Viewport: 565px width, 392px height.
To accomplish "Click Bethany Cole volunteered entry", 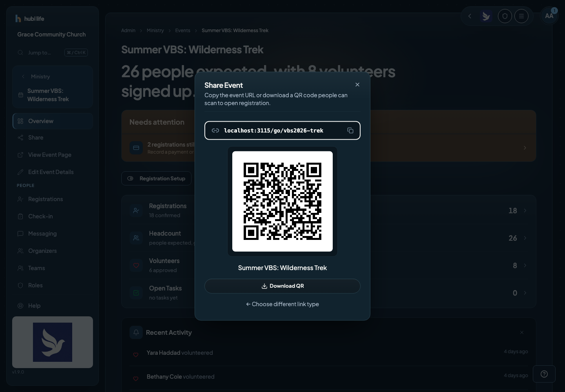I will 329,377.
